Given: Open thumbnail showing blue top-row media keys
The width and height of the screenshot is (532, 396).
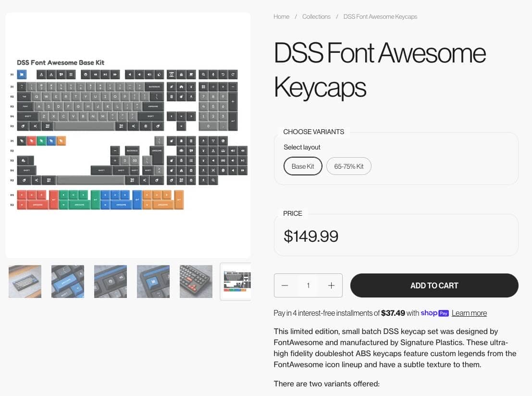Looking at the screenshot, I should (x=111, y=282).
